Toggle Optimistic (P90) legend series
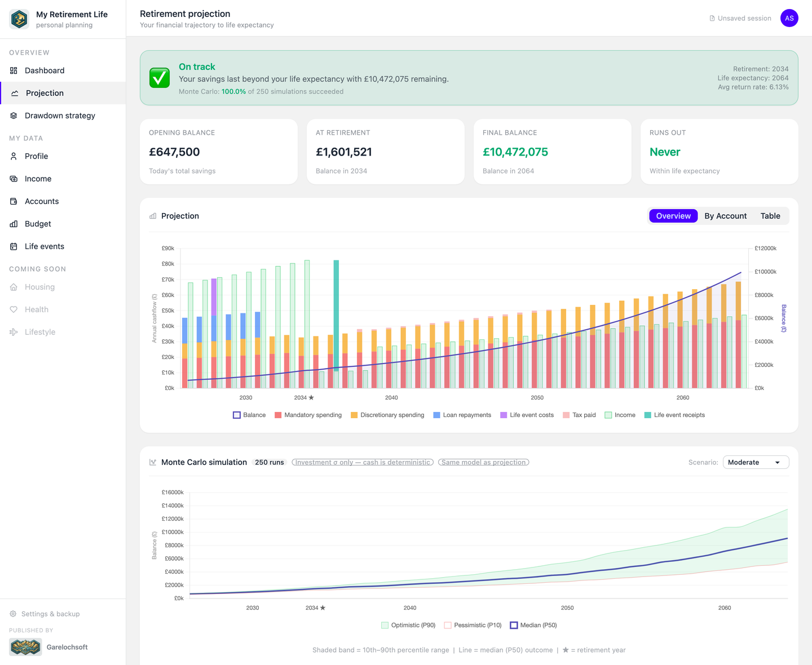This screenshot has height=665, width=812. pyautogui.click(x=408, y=625)
